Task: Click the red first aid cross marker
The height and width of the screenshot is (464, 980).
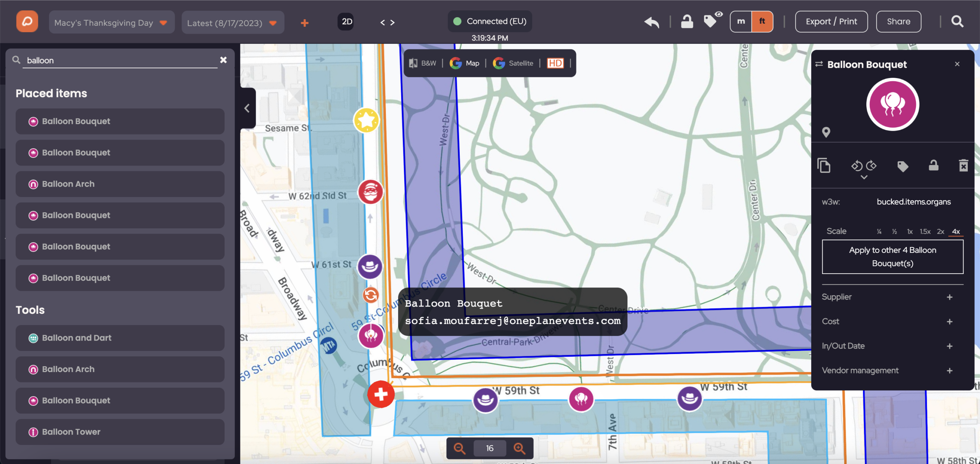Action: pos(381,394)
